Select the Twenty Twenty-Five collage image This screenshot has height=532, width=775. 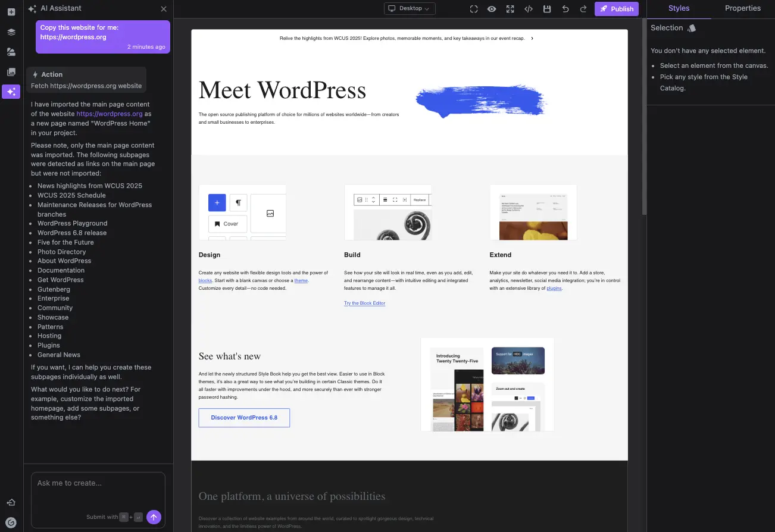487,384
